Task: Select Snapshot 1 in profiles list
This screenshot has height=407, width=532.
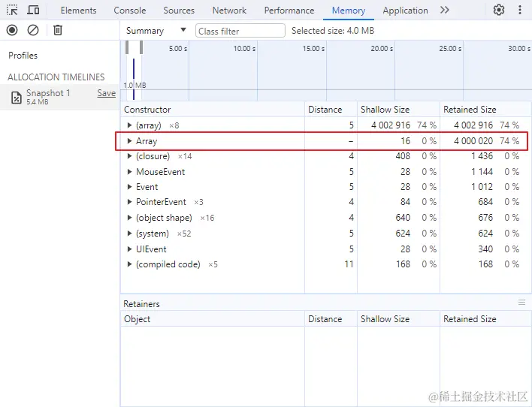Action: tap(59, 97)
